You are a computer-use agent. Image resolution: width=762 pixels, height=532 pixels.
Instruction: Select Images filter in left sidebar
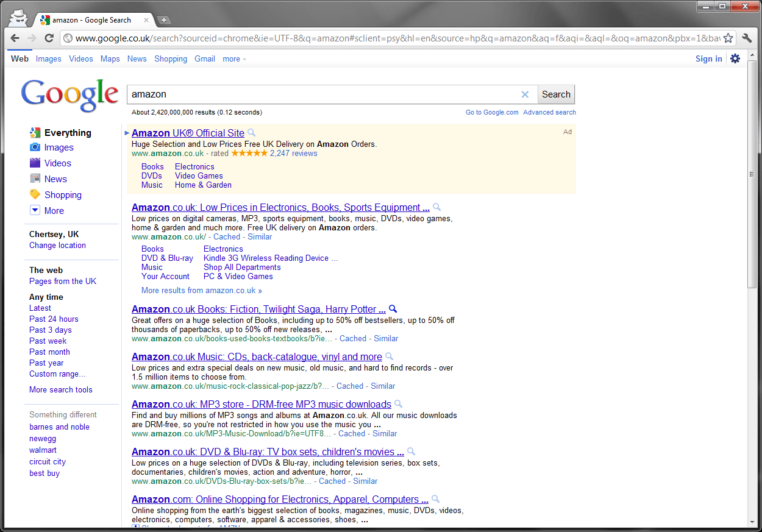(59, 147)
